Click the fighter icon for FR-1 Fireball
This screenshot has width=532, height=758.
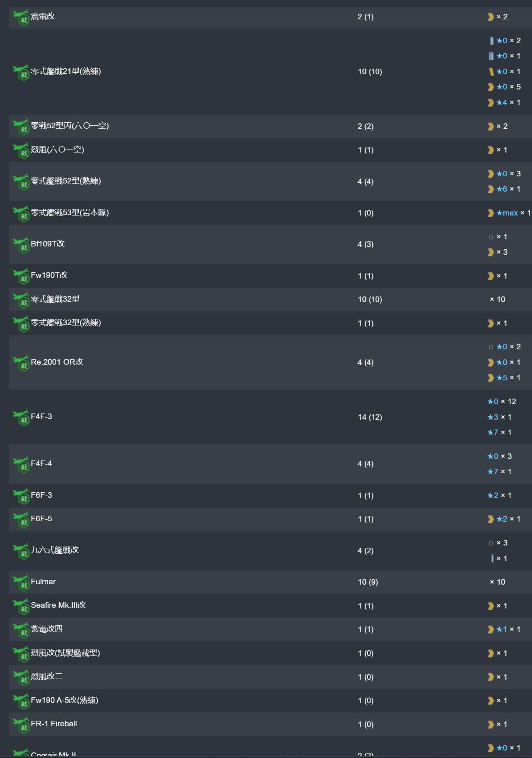coord(21,725)
